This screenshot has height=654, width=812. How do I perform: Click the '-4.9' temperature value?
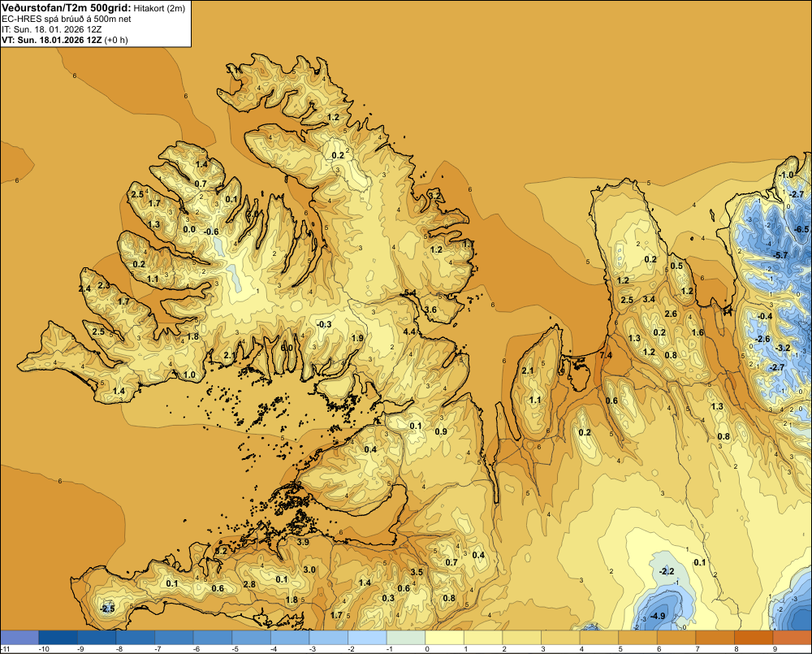pos(657,616)
